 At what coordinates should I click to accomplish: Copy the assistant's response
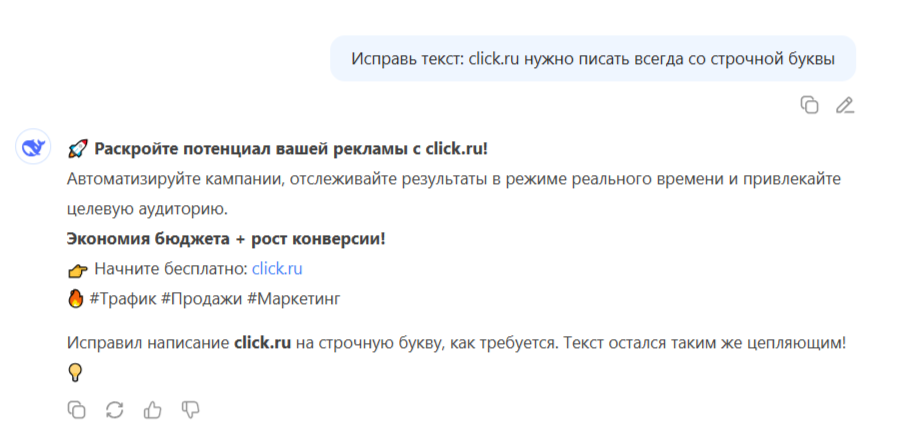pos(77,409)
